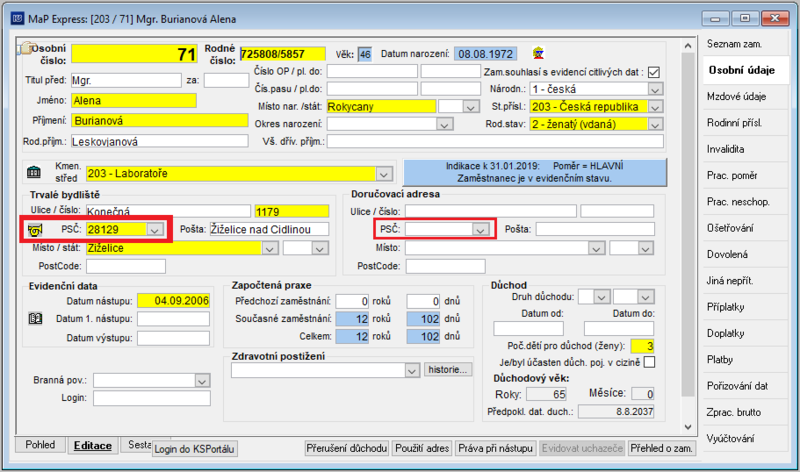Click the Pošta field Žiželice nad Cidlinou

click(269, 230)
